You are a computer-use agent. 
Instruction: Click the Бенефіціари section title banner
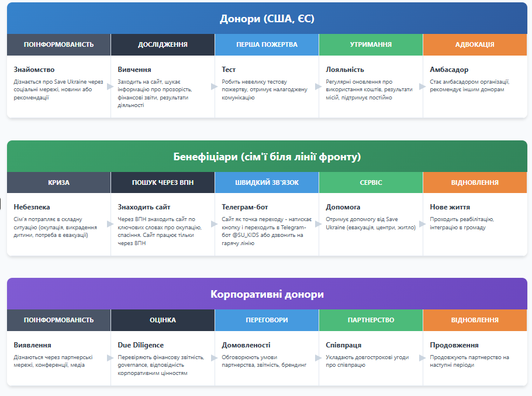pos(267,157)
